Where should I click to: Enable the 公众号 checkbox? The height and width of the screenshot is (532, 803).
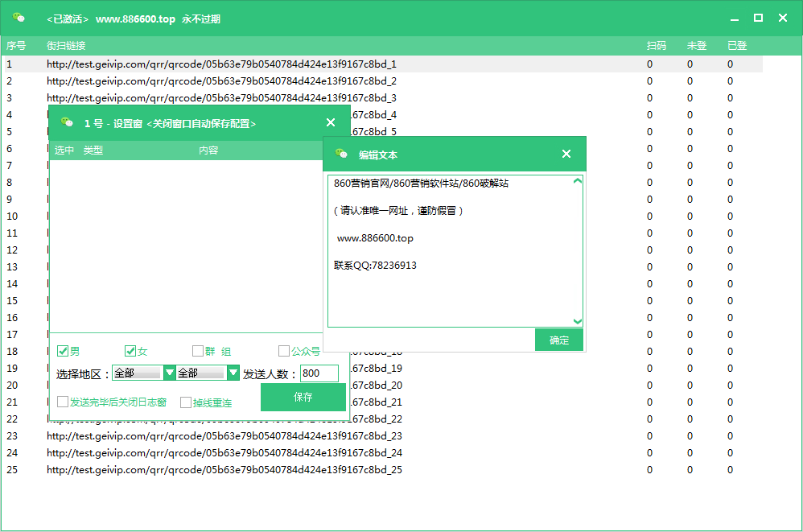click(284, 351)
